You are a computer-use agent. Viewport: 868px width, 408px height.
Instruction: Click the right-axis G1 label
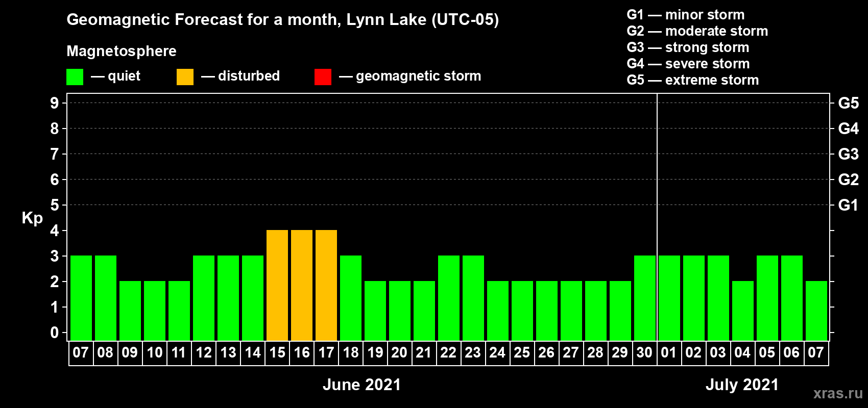pyautogui.click(x=849, y=205)
